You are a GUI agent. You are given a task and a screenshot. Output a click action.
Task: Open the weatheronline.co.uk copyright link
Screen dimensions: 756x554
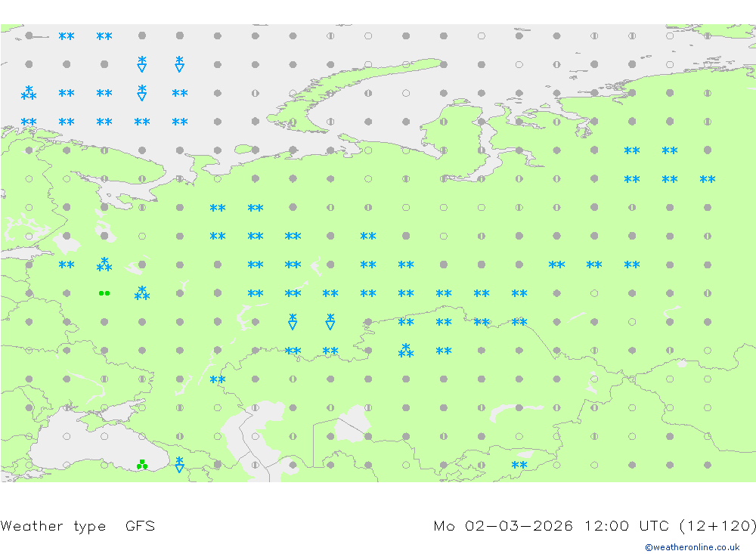coord(692,547)
